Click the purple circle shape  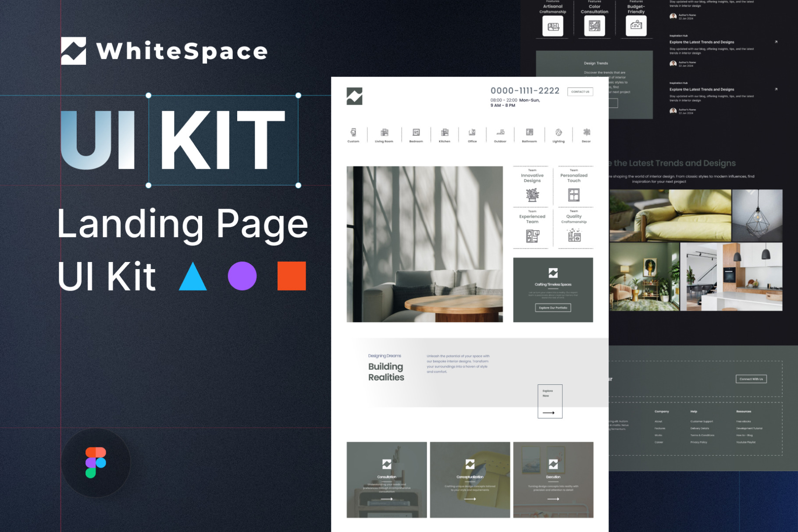tap(242, 276)
